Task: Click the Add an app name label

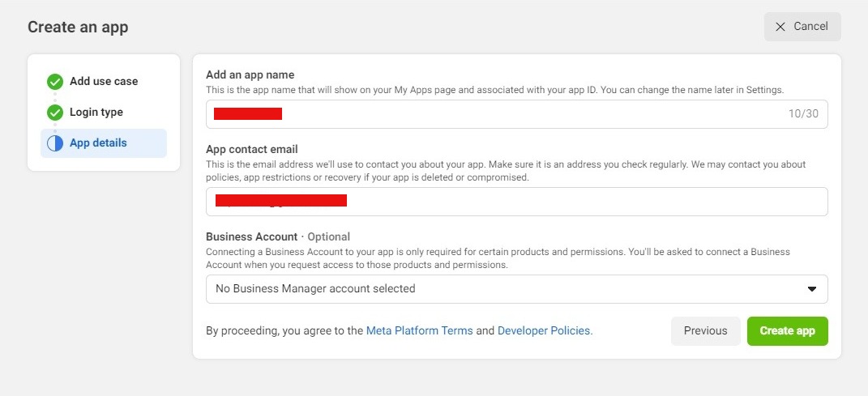Action: [x=250, y=75]
